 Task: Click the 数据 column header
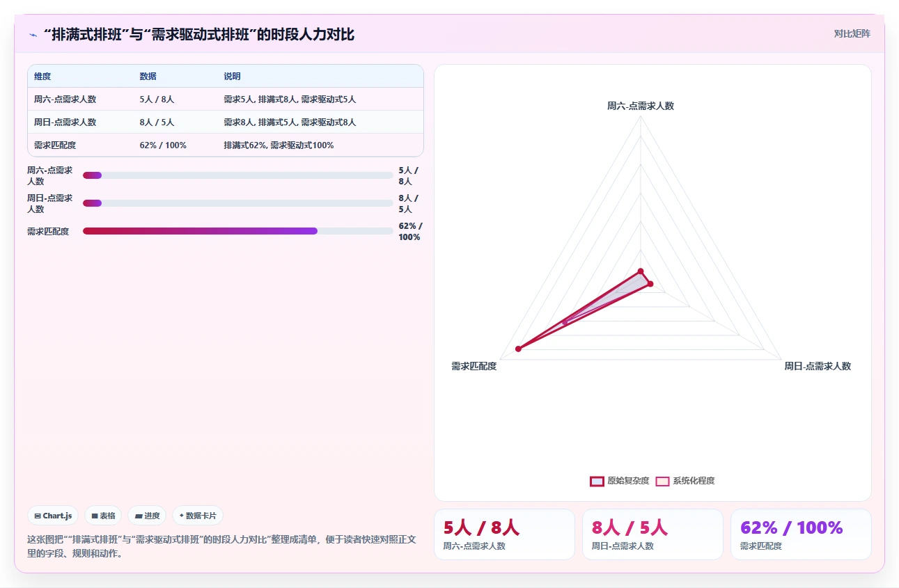pos(148,77)
